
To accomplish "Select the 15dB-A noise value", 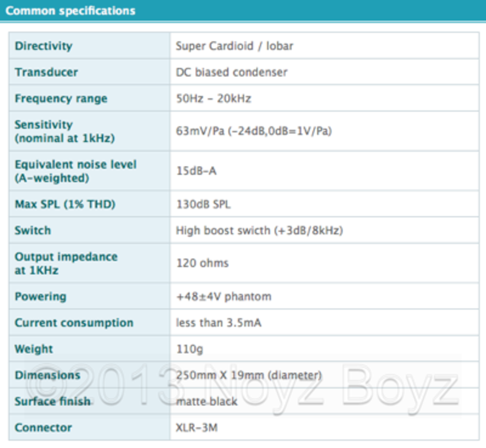I will point(196,171).
